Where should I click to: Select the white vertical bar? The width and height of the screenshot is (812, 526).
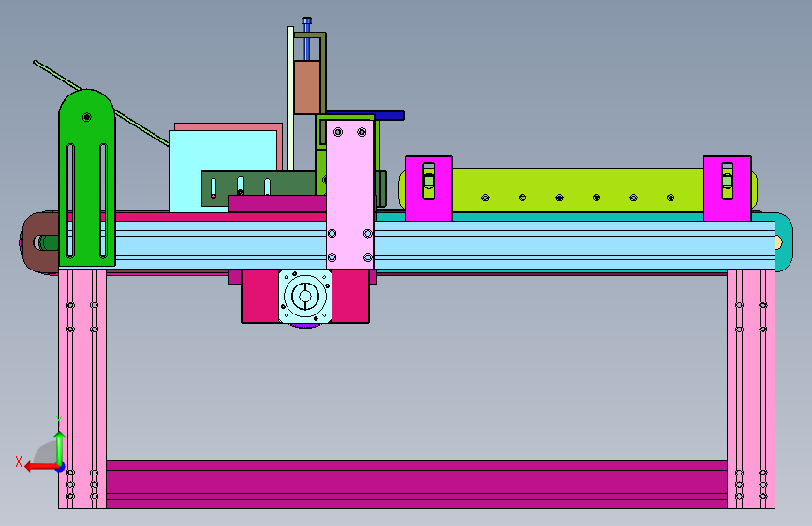click(x=290, y=98)
